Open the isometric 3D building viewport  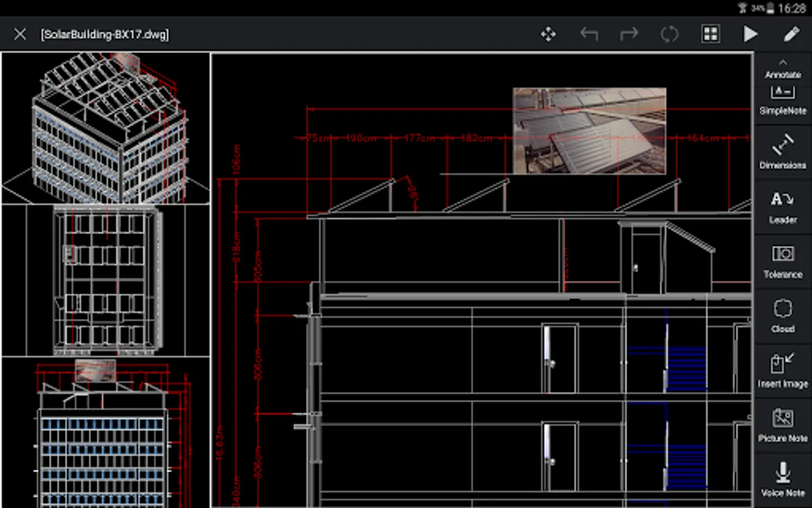(106, 129)
